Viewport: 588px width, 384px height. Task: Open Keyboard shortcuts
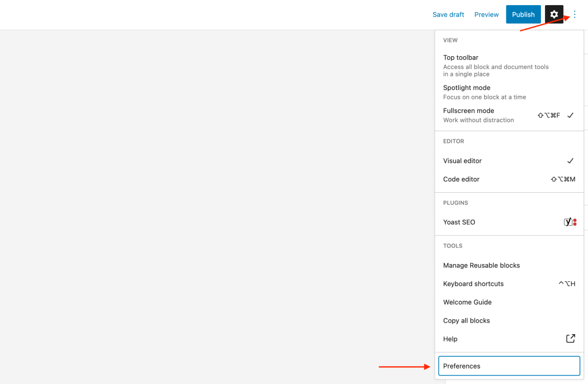[x=473, y=284]
